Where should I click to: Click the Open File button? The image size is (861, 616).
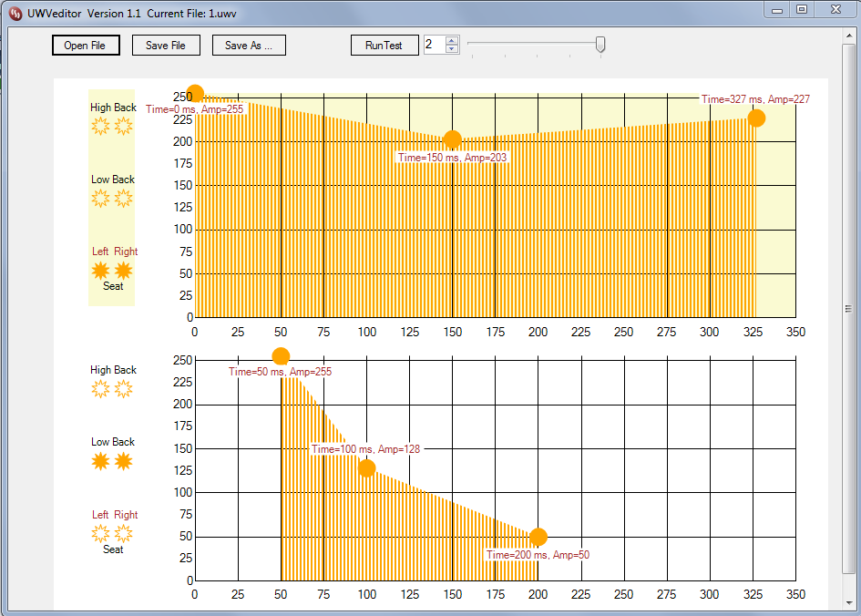(x=86, y=45)
